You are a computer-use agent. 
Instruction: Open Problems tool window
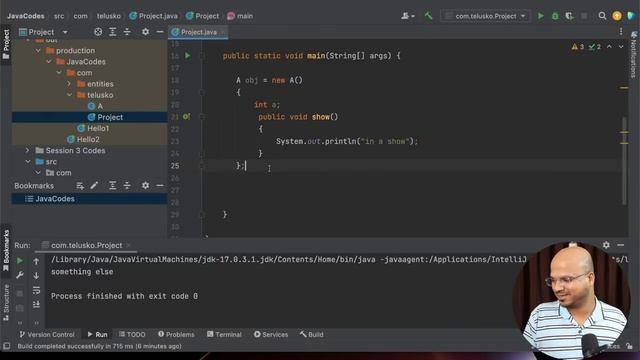176,334
